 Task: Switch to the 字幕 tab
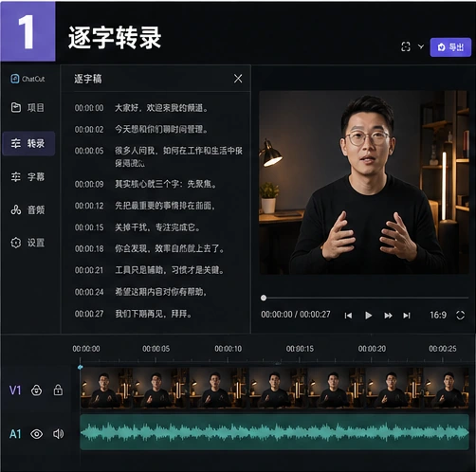point(27,176)
